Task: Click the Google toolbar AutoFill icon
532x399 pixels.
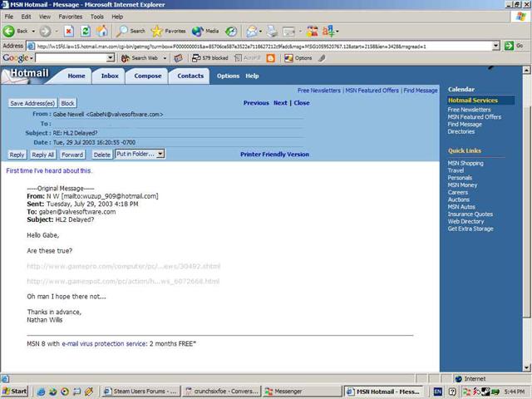Action: [248, 58]
